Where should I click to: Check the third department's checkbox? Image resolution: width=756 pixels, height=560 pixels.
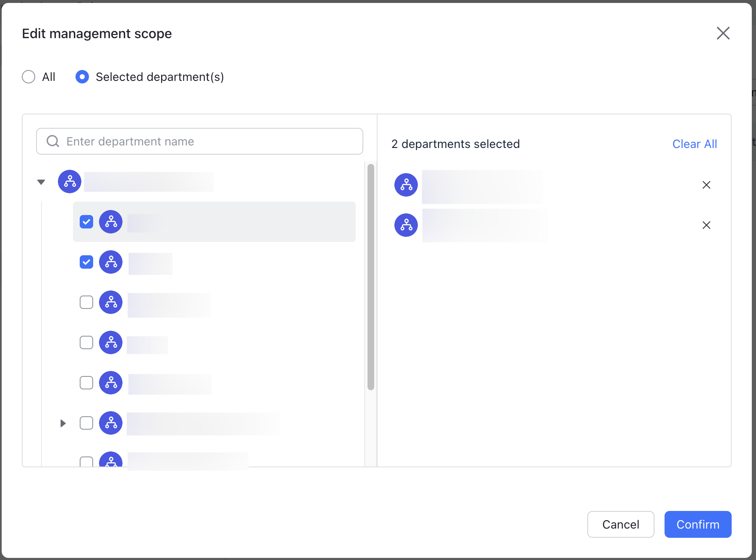pyautogui.click(x=86, y=302)
